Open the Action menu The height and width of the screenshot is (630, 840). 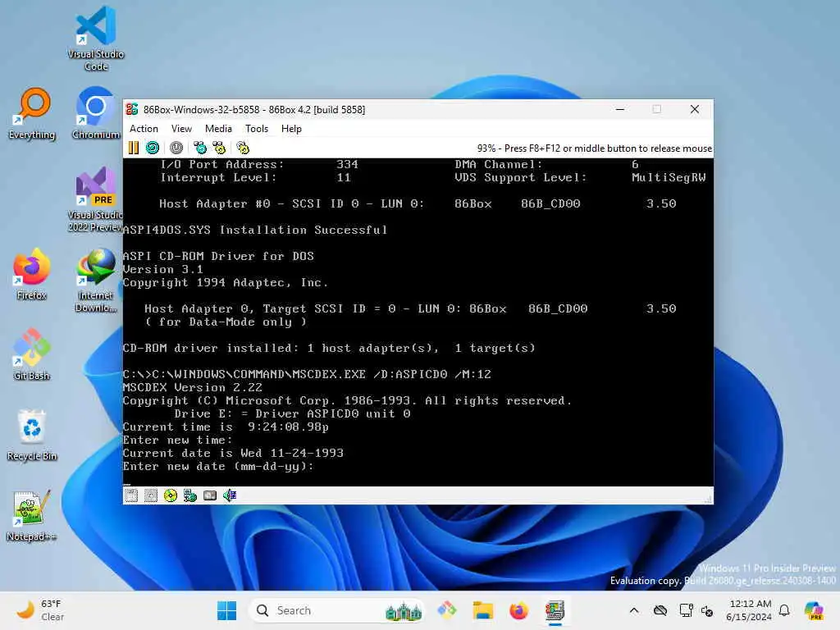[144, 129]
